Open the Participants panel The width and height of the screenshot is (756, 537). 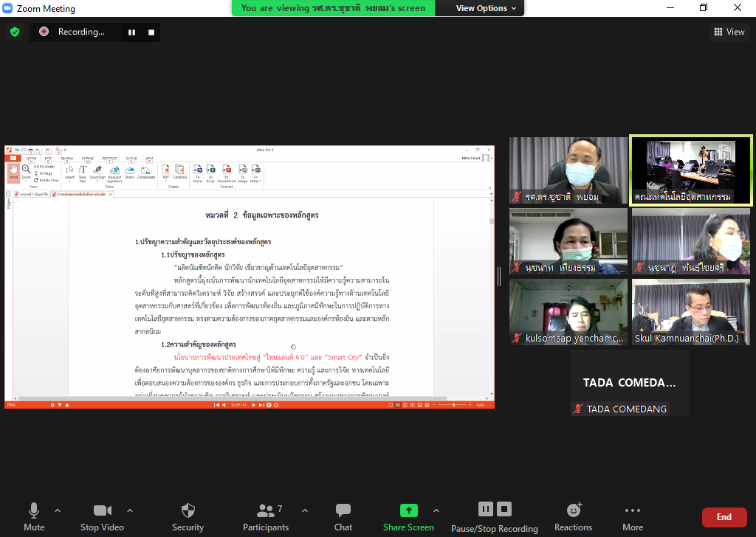pos(266,516)
